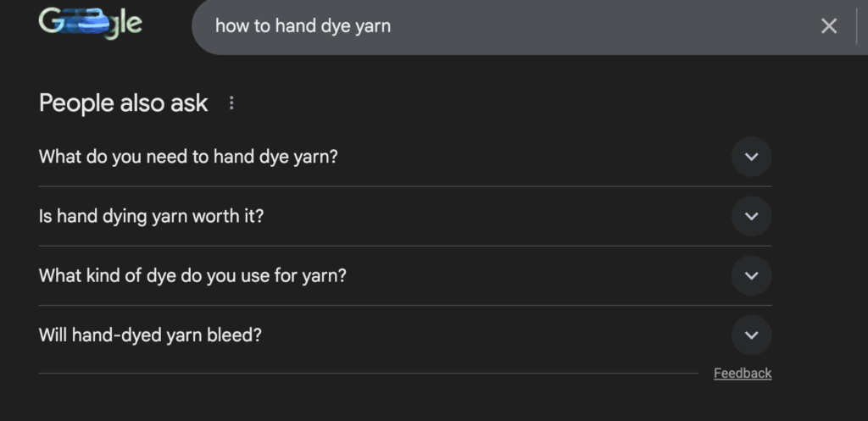
Task: Click the Feedback link
Action: pos(743,374)
